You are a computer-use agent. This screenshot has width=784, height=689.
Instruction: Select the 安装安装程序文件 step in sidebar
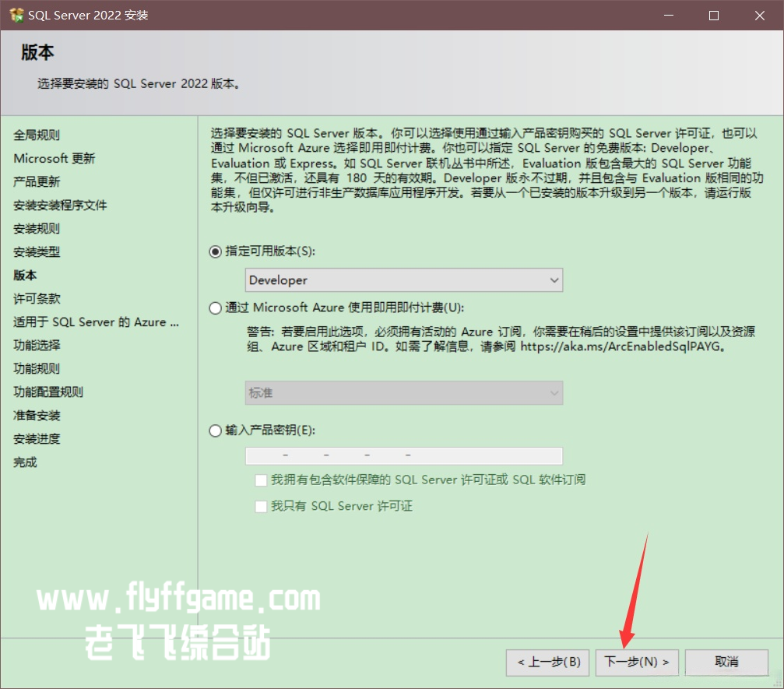60,206
